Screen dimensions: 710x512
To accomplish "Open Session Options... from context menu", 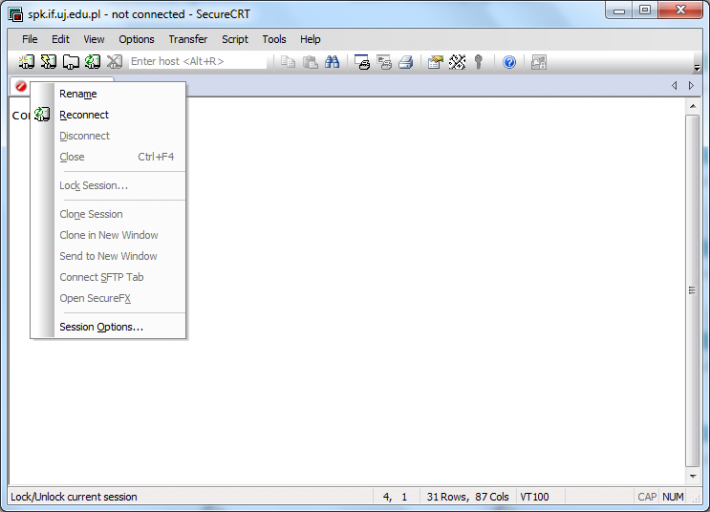I will point(108,327).
